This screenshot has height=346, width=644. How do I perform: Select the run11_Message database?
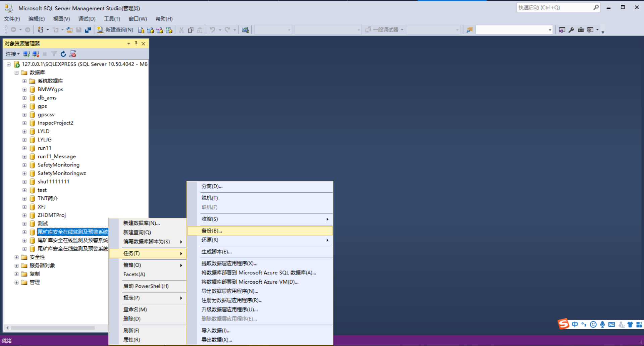click(x=57, y=156)
